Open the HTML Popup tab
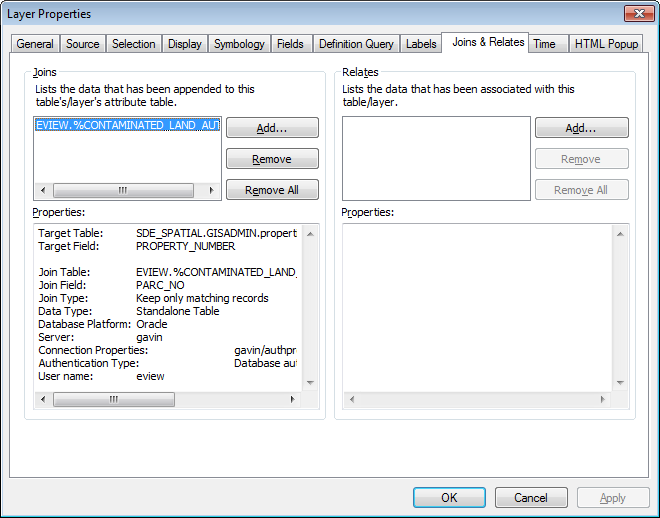Viewport: 660px width, 518px height. click(606, 44)
